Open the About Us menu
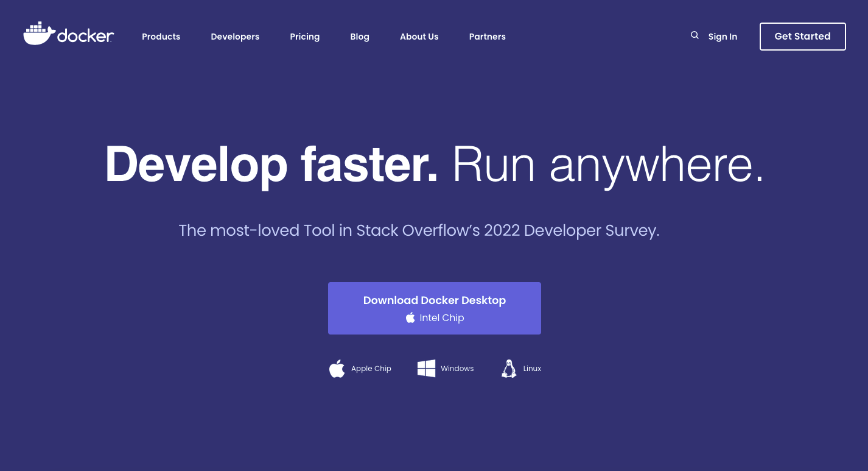 pos(419,37)
